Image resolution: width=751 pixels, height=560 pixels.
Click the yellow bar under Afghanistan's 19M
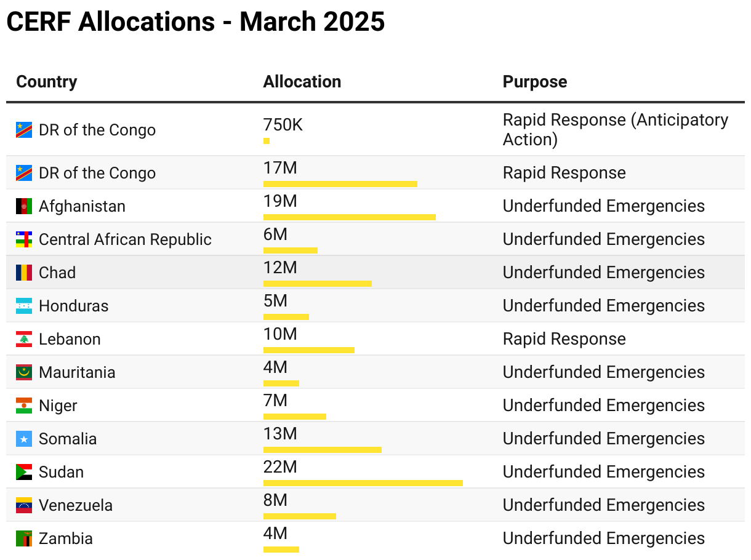[349, 217]
